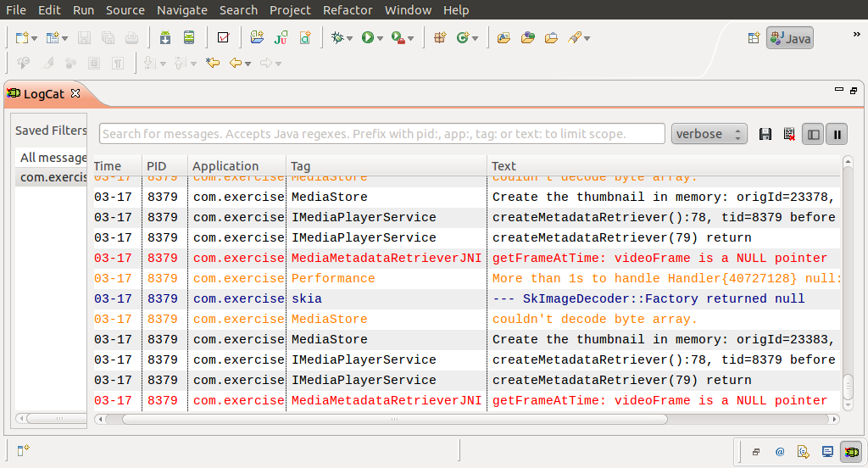Create new Java class icon
Viewport: 868px width, 468px height.
(x=463, y=37)
